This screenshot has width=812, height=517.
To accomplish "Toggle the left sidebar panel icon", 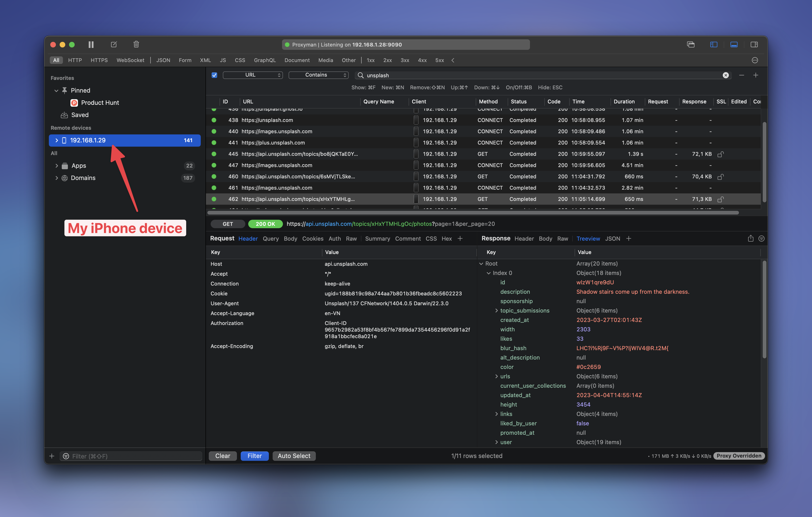I will point(714,45).
